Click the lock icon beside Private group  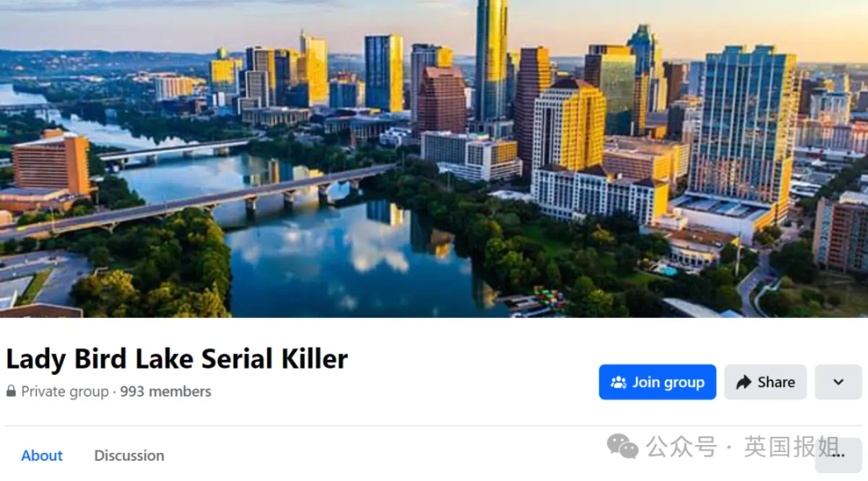point(11,391)
